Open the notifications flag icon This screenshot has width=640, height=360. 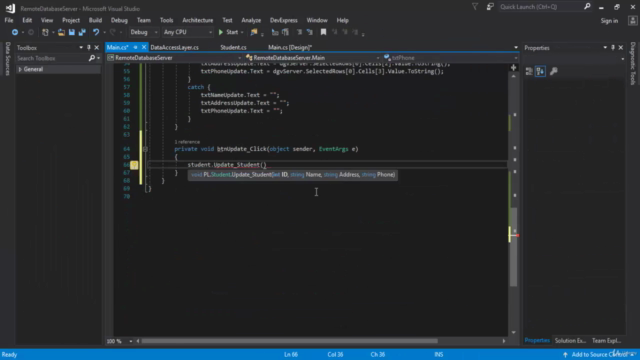click(475, 7)
